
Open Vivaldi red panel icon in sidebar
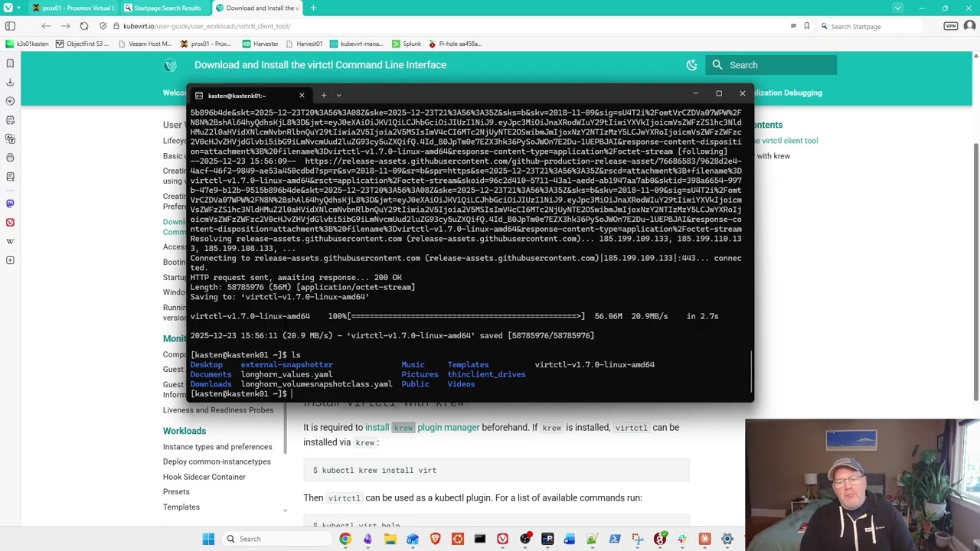tap(10, 223)
